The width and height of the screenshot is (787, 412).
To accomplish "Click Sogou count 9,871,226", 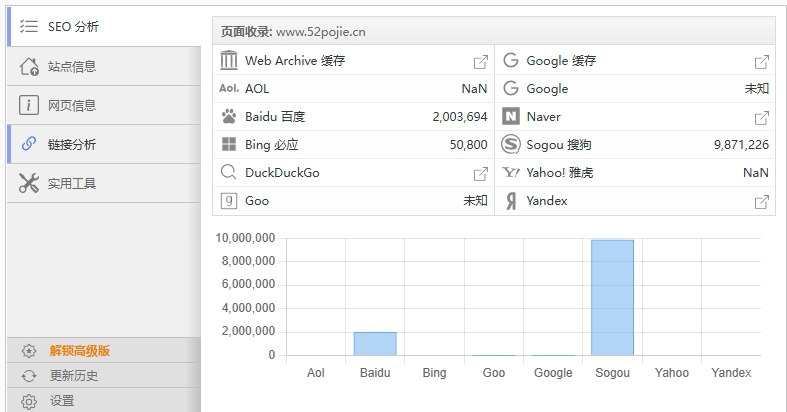I will click(741, 145).
